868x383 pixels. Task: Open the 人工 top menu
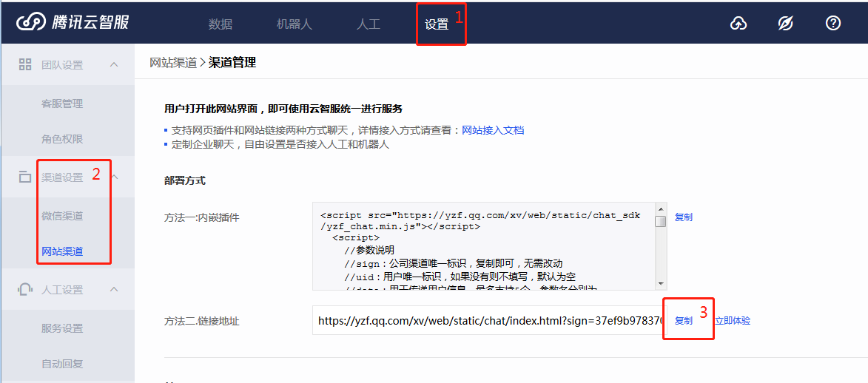[x=368, y=24]
